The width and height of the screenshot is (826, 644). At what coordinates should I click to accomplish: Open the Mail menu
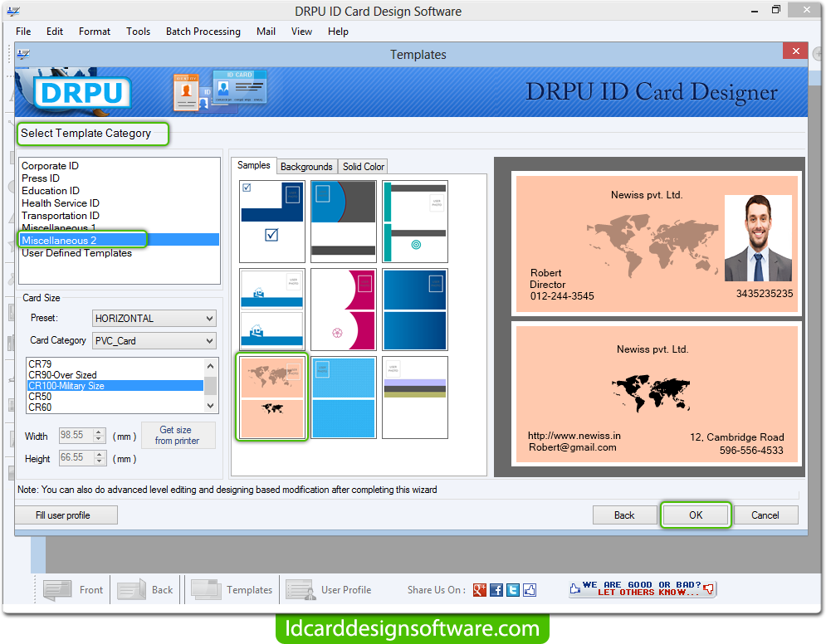click(x=266, y=32)
